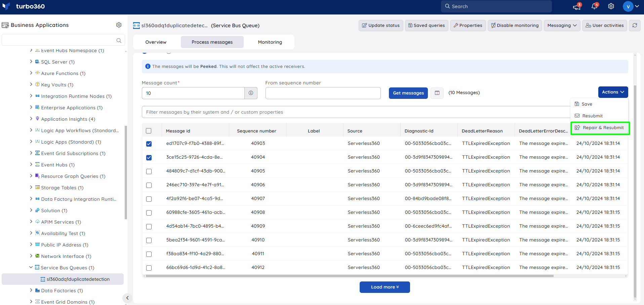This screenshot has width=644, height=305.
Task: Click the turbo360 logo icon
Action: coord(6,6)
